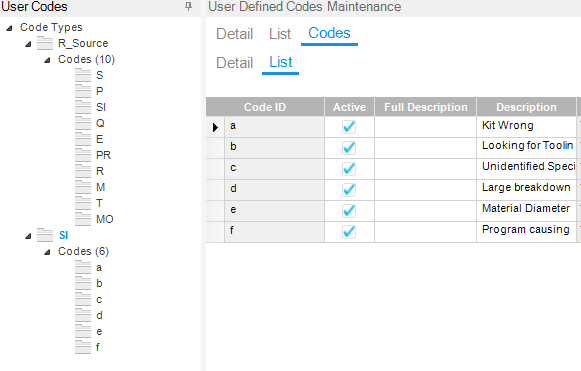
Task: Click Code ID cell 'a' in grid
Action: coord(275,127)
